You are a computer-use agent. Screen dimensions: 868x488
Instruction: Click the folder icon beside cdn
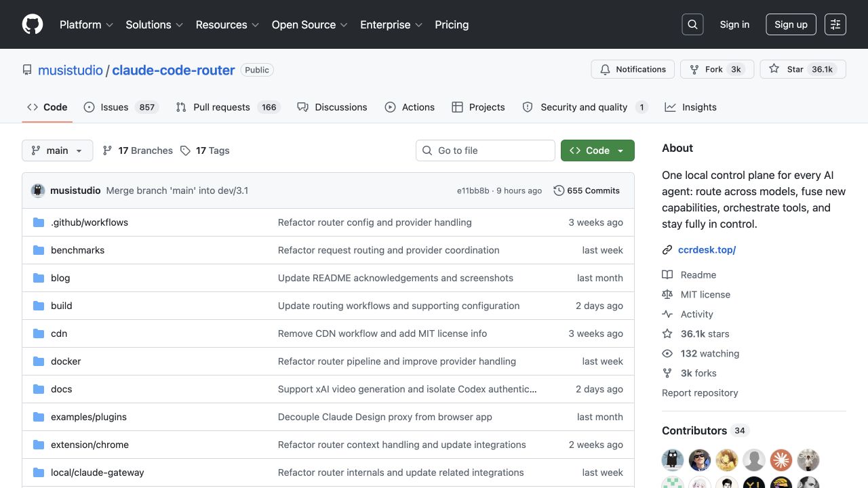[39, 333]
